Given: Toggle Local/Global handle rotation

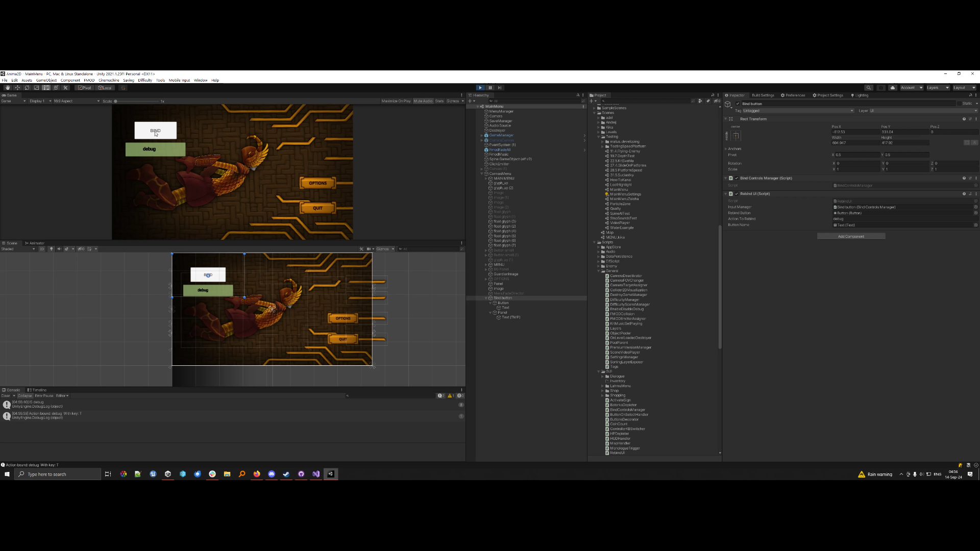Looking at the screenshot, I should (x=105, y=88).
